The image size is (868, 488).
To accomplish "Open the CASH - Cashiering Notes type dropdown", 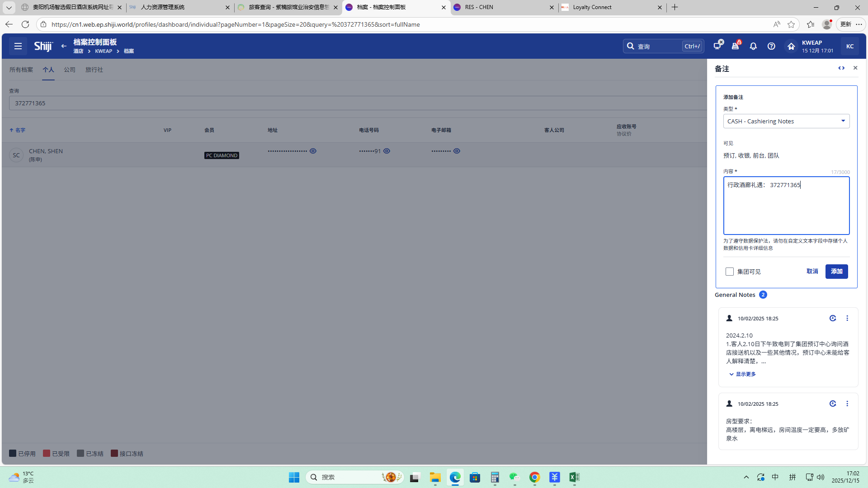I will 786,121.
